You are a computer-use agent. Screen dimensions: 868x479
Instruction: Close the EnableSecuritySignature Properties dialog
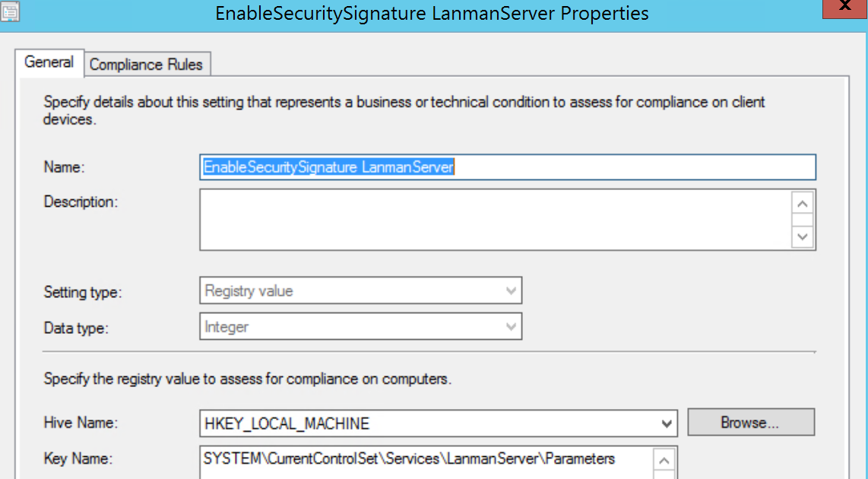847,8
